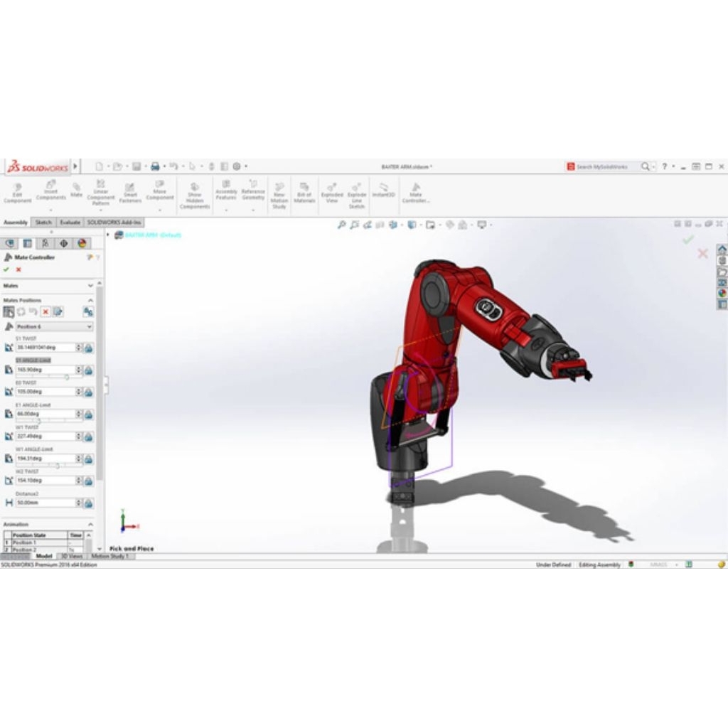Open the Insert Components tool
Screen dimensions: 728x728
(50, 190)
